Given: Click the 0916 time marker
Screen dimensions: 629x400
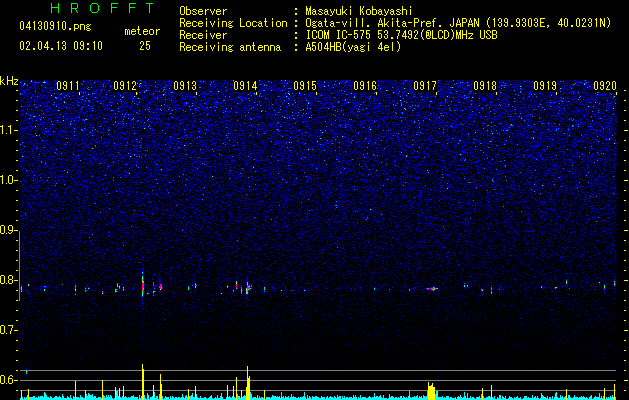Looking at the screenshot, I should [x=365, y=86].
